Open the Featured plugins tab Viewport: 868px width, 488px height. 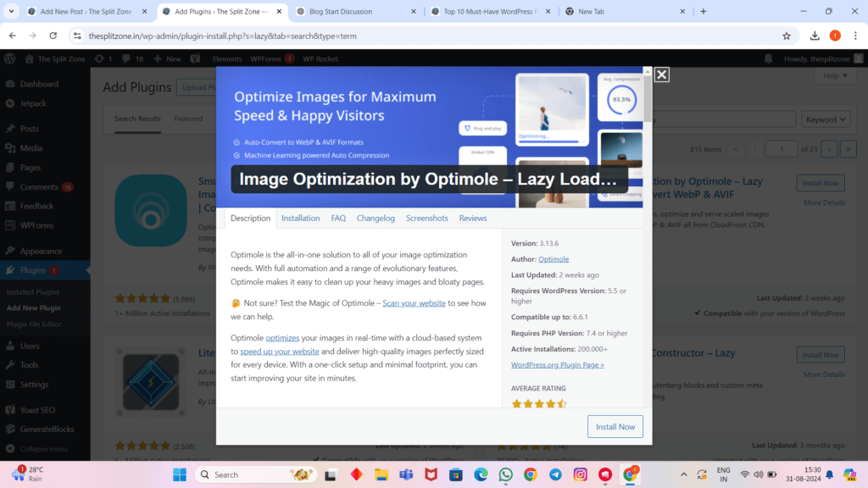pyautogui.click(x=188, y=119)
